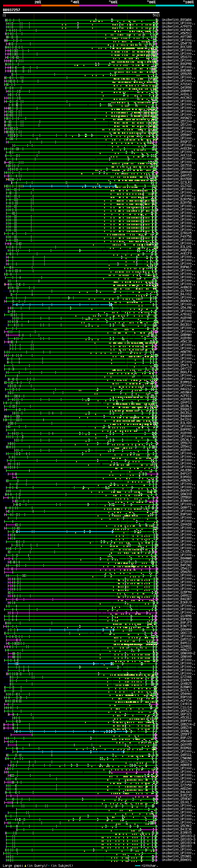Select hit UniRef100_A5K5X2
Screen dimensions: 197x868
click(x=177, y=33)
